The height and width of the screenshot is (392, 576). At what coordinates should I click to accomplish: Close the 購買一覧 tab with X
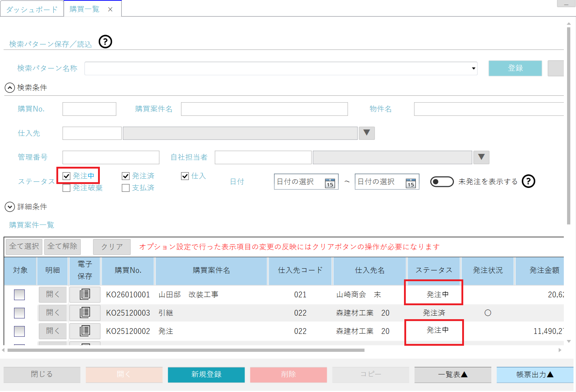(x=110, y=10)
